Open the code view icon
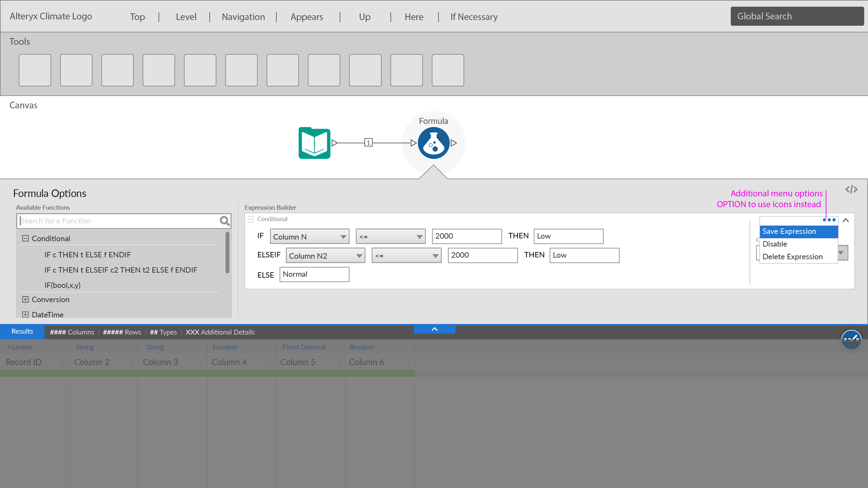The width and height of the screenshot is (868, 488). pyautogui.click(x=851, y=189)
